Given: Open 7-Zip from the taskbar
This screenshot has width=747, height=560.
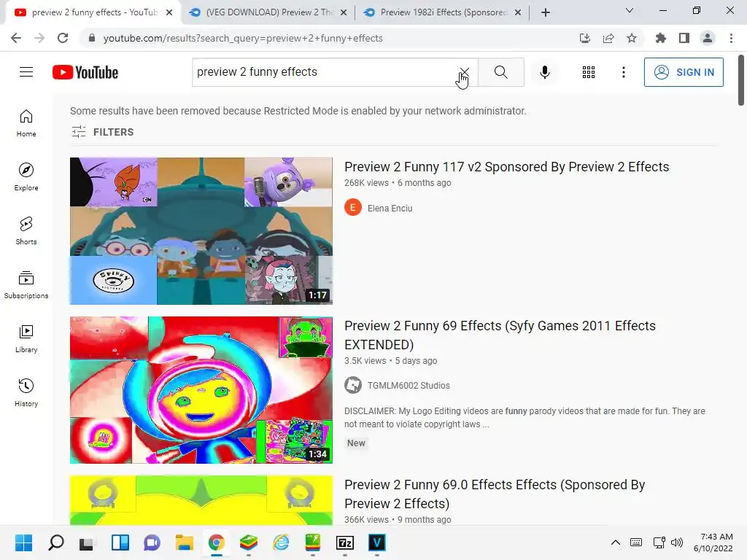Looking at the screenshot, I should coord(344,542).
